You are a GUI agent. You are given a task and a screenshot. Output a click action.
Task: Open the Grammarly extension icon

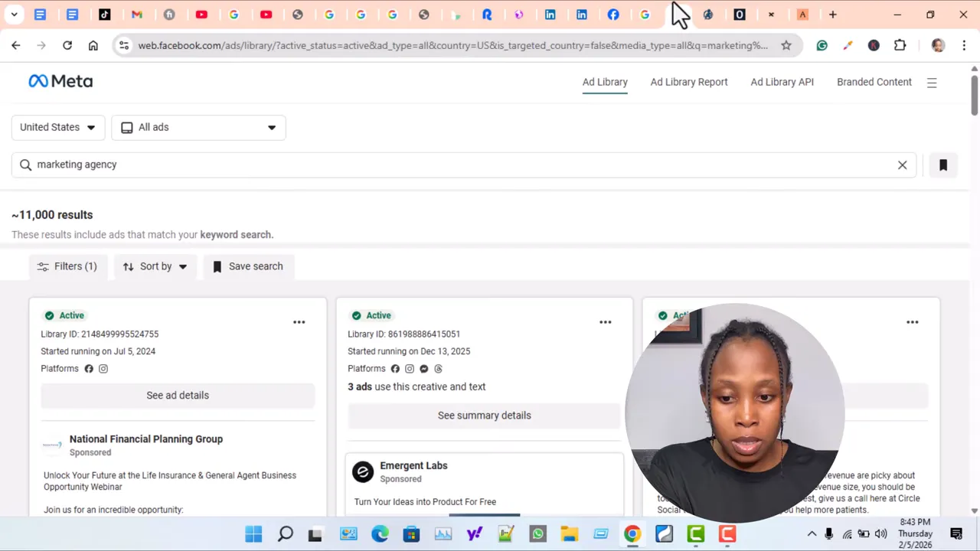(x=822, y=46)
